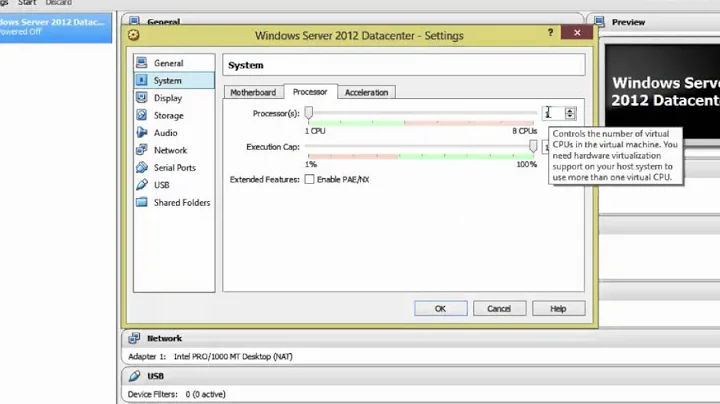The height and width of the screenshot is (404, 720).
Task: Click the Help button
Action: tap(558, 309)
